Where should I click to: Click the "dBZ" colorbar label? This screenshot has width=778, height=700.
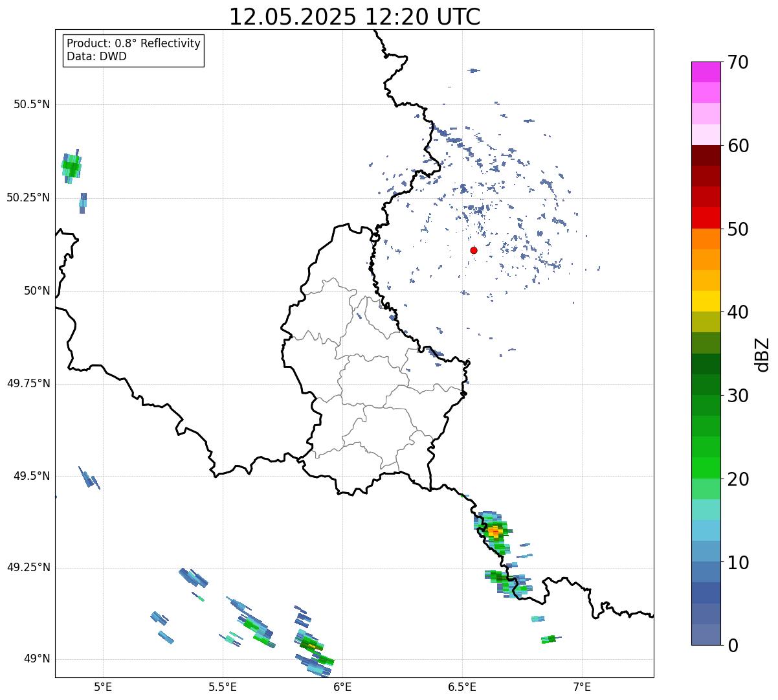click(x=763, y=354)
